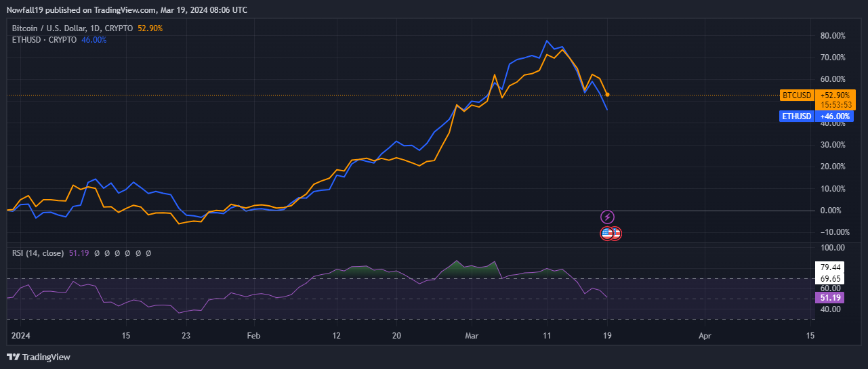
Task: Click the 15:53:53 countdown timer label
Action: coord(835,105)
